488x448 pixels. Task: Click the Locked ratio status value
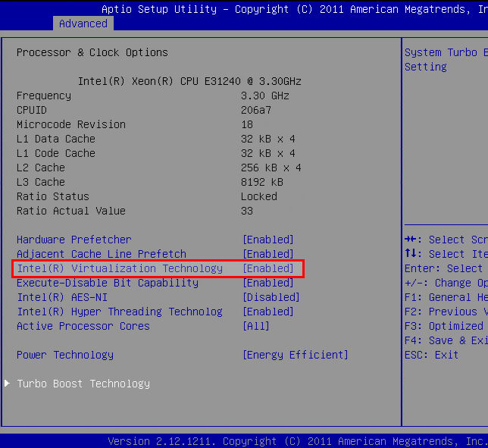click(x=259, y=196)
